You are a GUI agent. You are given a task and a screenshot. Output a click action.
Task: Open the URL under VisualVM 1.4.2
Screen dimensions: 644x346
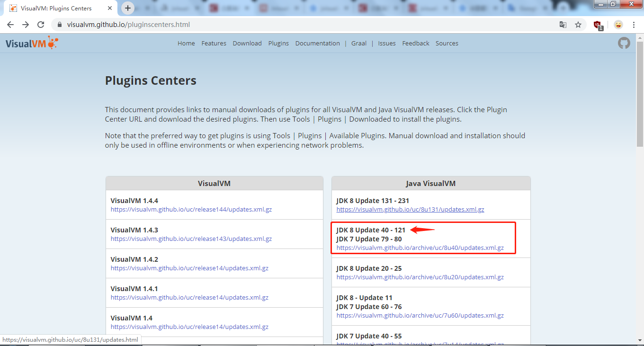pyautogui.click(x=189, y=268)
